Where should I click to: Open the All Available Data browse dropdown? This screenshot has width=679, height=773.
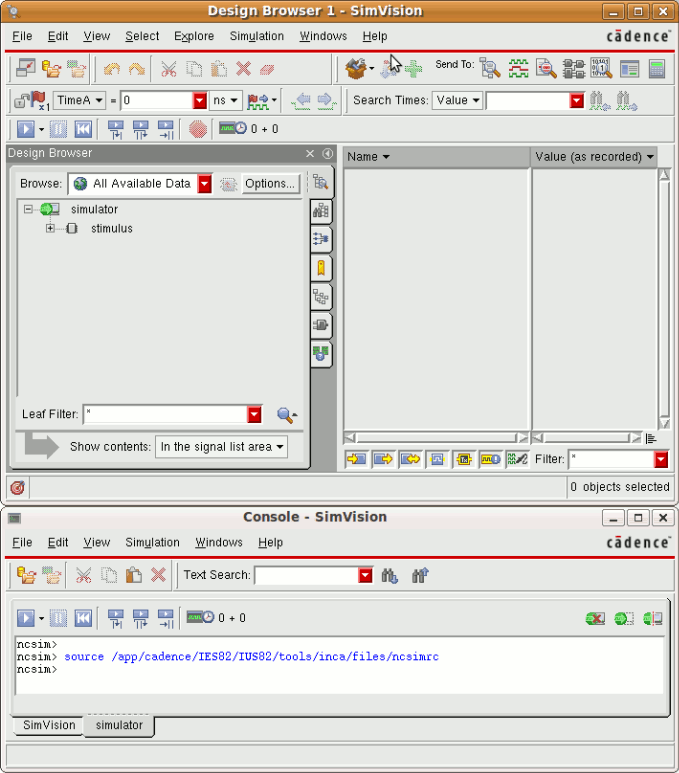pos(205,184)
